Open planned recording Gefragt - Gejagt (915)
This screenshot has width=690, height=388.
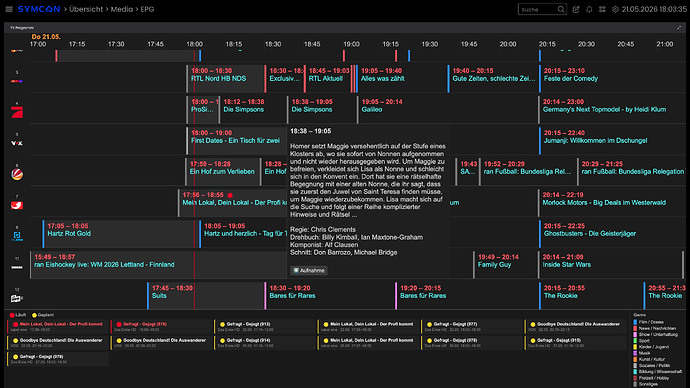click(x=575, y=343)
